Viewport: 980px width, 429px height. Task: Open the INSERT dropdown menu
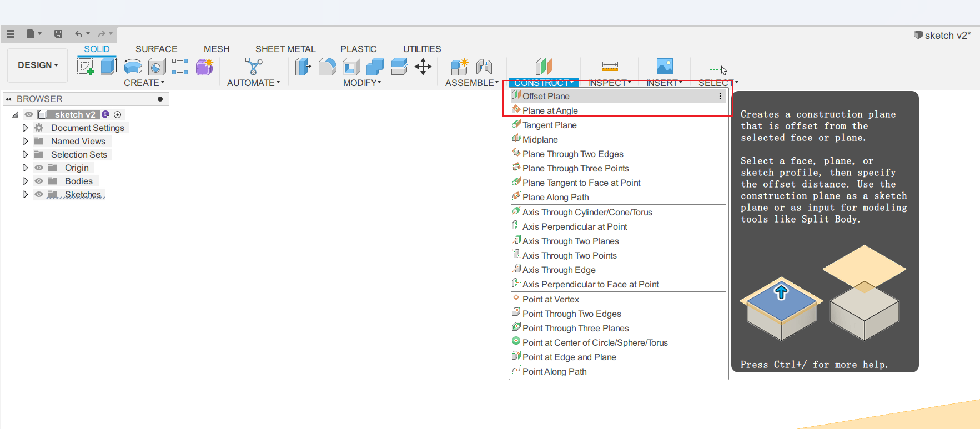(665, 83)
